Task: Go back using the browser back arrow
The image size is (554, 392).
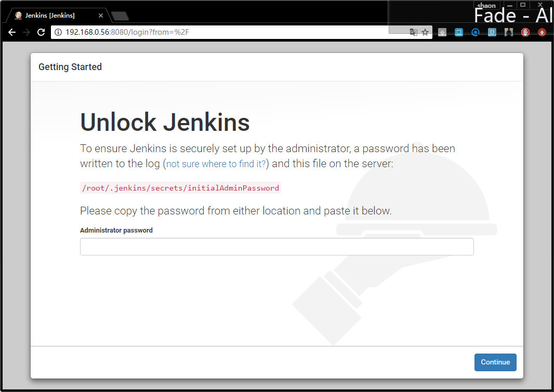Action: pos(12,32)
